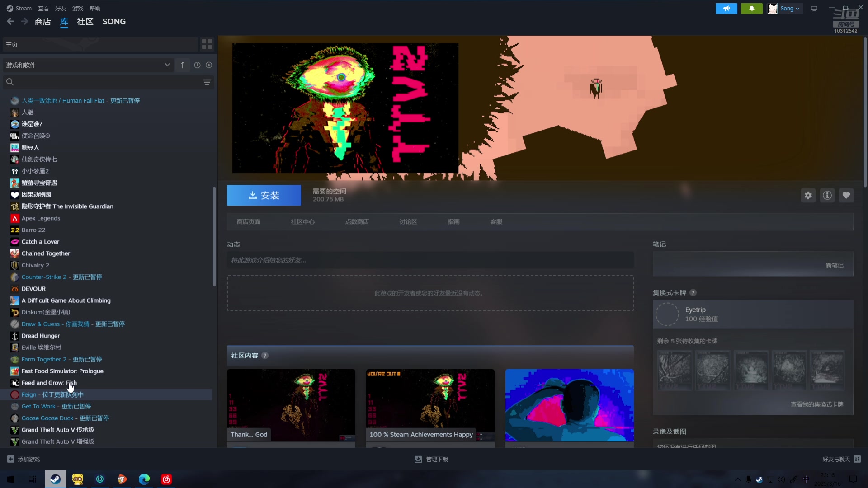Switch to the 库 tab
Image resolution: width=868 pixels, height=488 pixels.
coord(64,21)
